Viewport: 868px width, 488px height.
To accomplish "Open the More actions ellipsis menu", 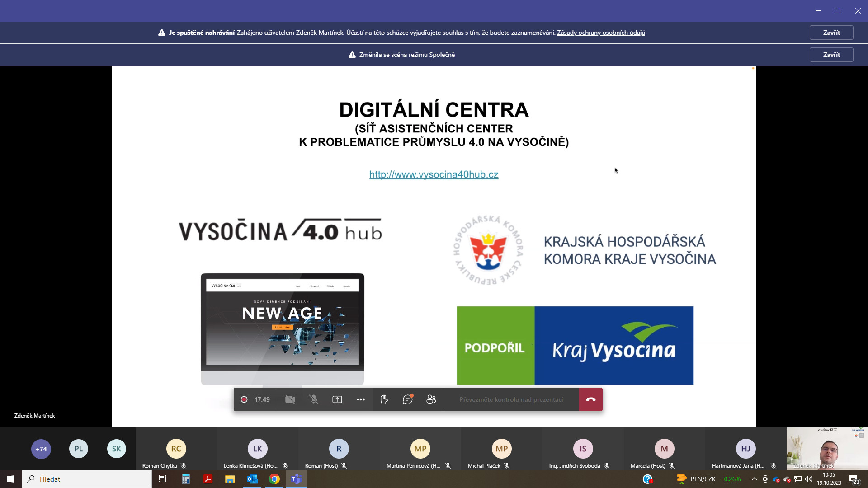I will (x=361, y=399).
